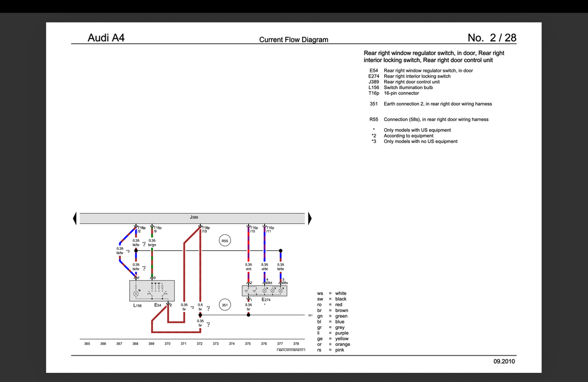Viewport: 588px width, 382px height.
Task: Click the E54 window regulator switch box
Action: (x=152, y=291)
